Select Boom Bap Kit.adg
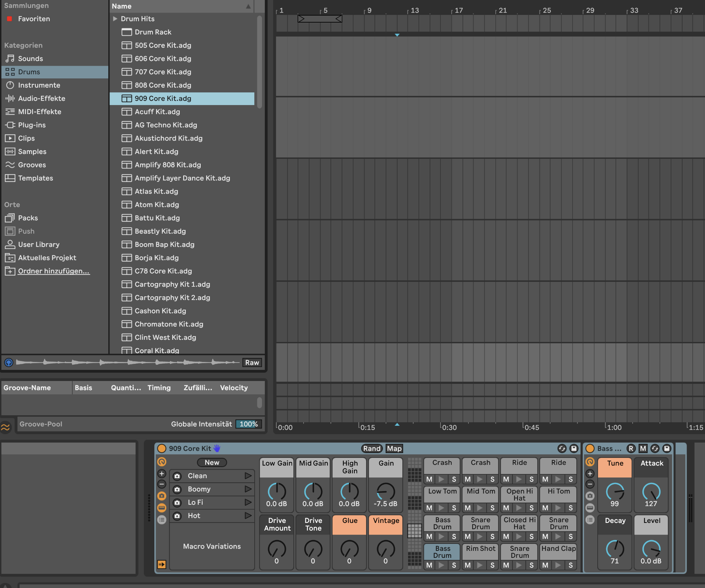The width and height of the screenshot is (705, 588). point(182,244)
